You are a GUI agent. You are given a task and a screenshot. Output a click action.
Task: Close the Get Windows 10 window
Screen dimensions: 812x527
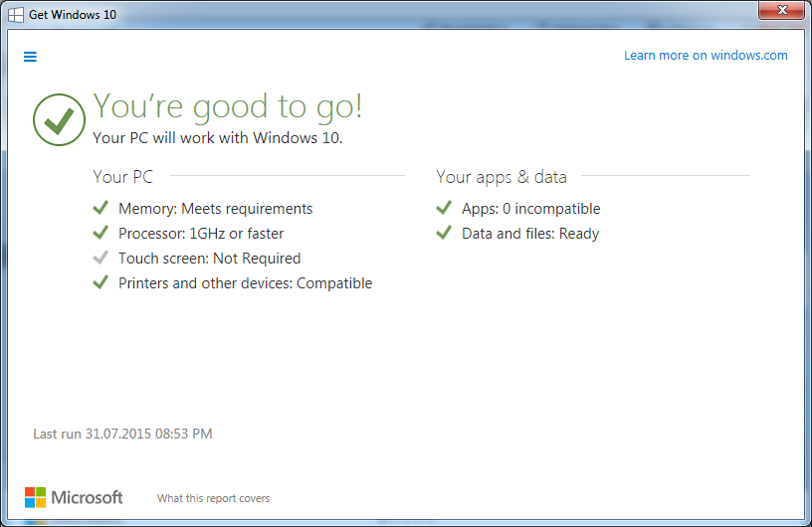[782, 10]
